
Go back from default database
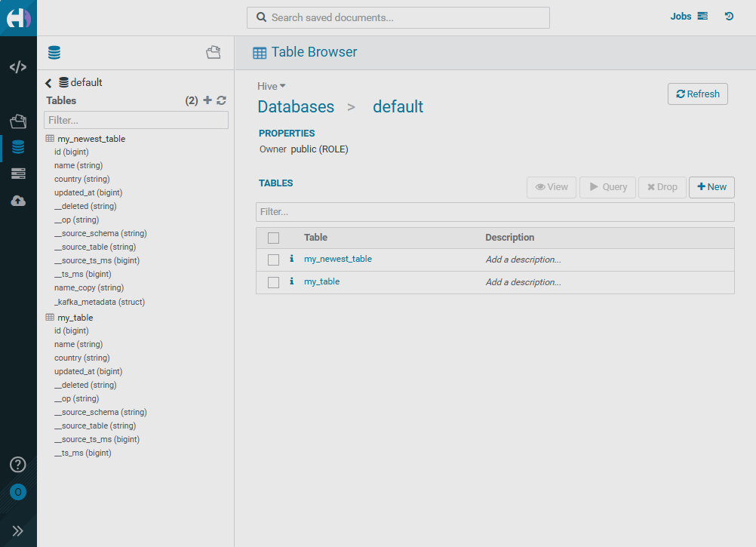click(x=48, y=83)
